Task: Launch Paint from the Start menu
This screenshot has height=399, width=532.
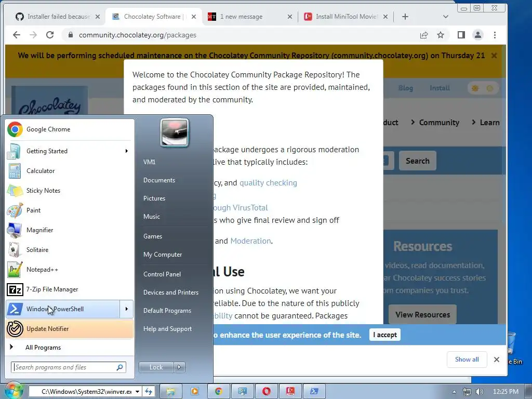Action: pos(70,210)
